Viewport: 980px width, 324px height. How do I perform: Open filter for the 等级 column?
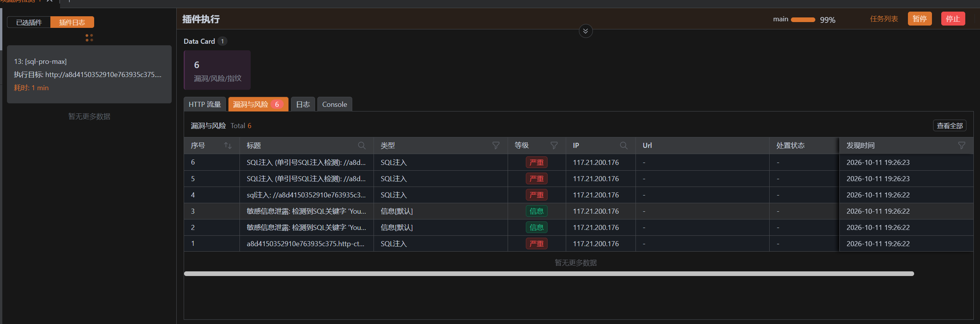[554, 146]
